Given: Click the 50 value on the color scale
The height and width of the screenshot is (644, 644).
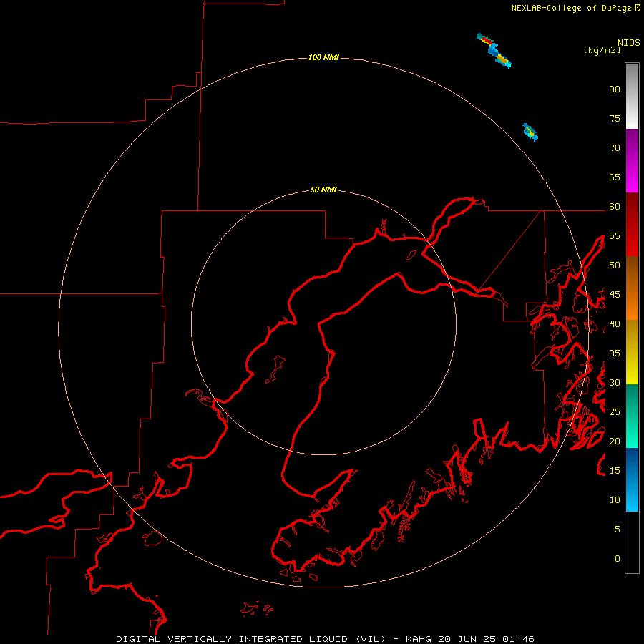Looking at the screenshot, I should [615, 265].
